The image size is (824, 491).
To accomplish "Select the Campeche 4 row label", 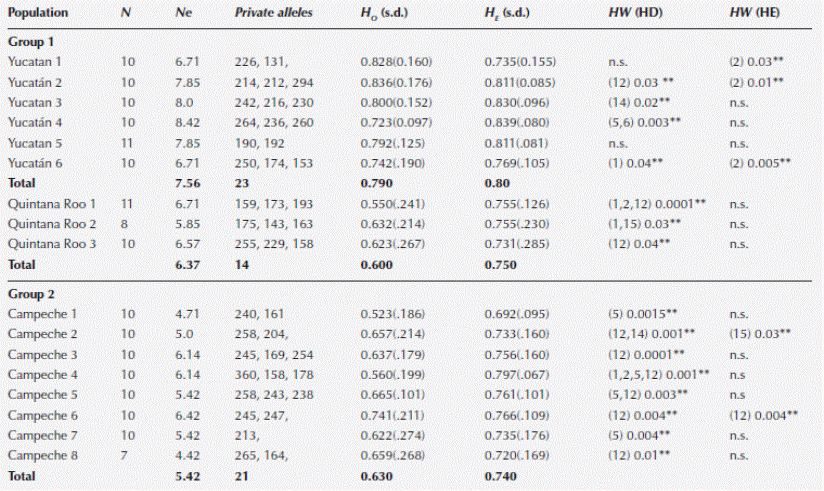I will click(x=39, y=373).
